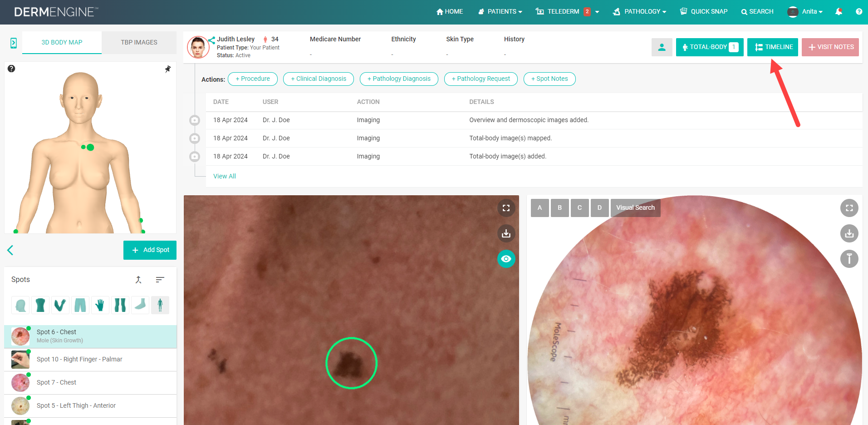The image size is (868, 425).
Task: Select Spot 5 - Left Thigh - Anterior
Action: (90, 406)
